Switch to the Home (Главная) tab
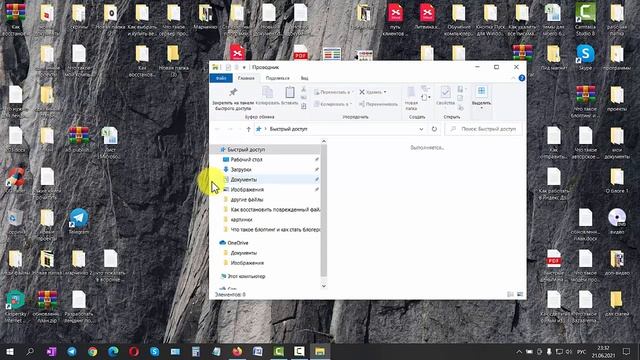Viewport: 640px width, 360px height. click(246, 78)
